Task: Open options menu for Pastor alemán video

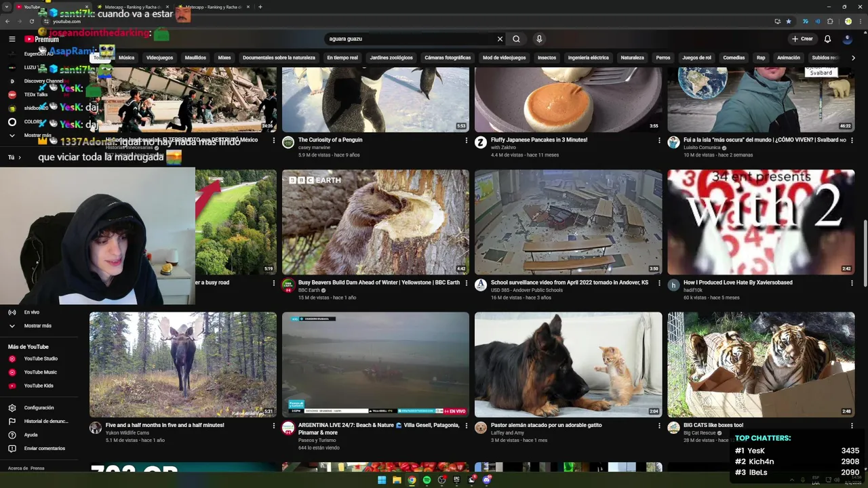Action: (x=659, y=426)
